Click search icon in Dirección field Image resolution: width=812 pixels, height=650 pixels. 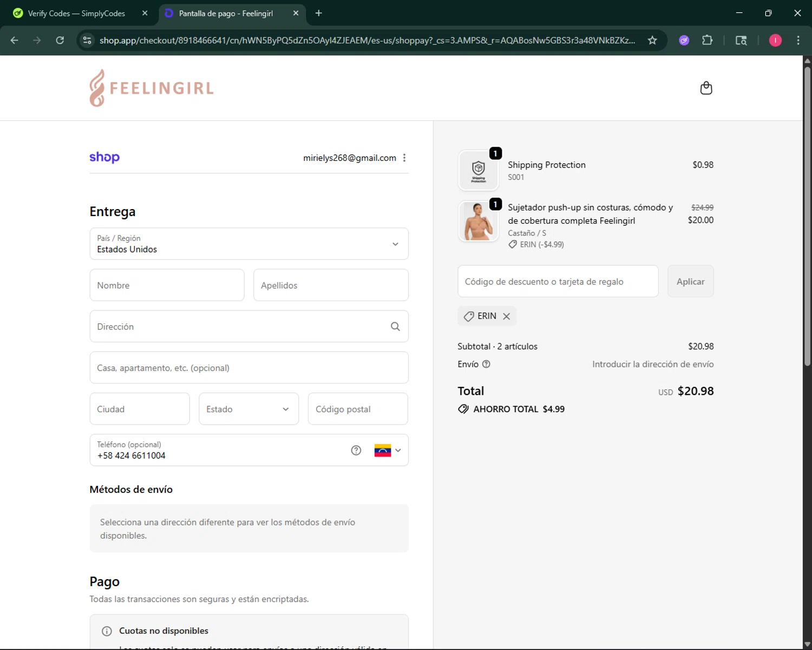[x=395, y=327]
